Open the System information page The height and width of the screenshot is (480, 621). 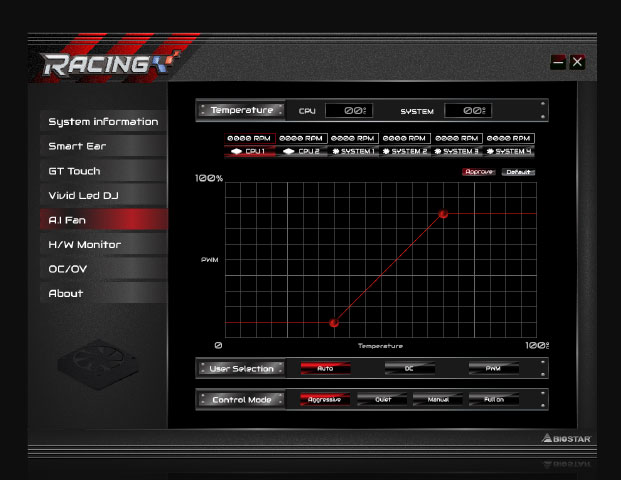click(103, 122)
